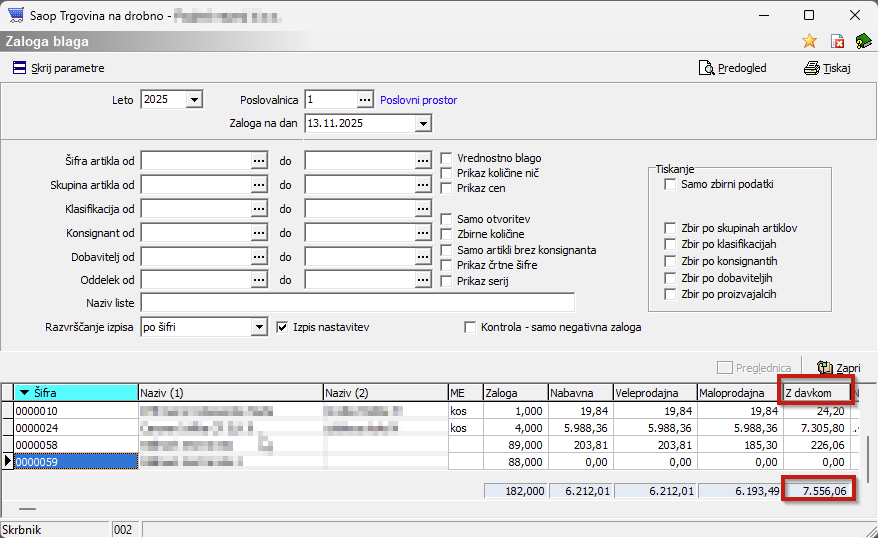Enable Samo artikli brez konsignanta
This screenshot has height=538, width=879.
click(x=446, y=250)
